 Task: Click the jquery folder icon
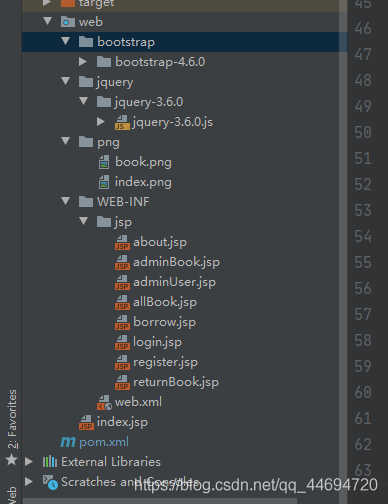point(86,82)
